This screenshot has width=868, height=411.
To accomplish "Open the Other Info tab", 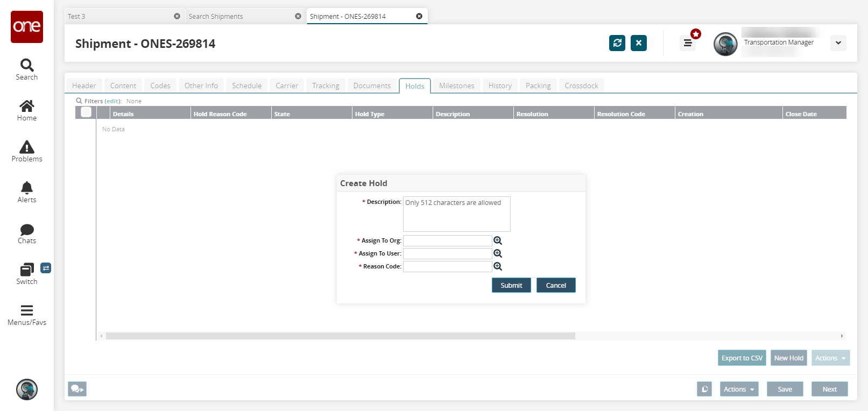I will 201,86.
